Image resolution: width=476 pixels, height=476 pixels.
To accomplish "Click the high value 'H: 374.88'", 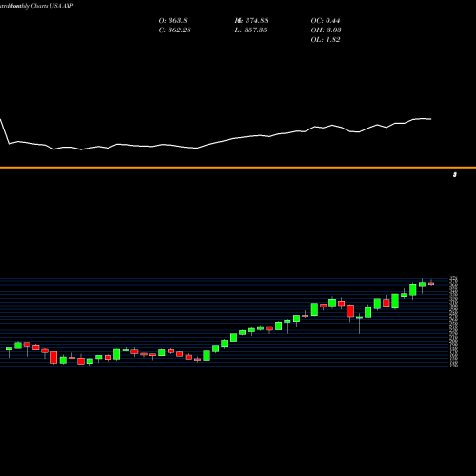I will (251, 21).
